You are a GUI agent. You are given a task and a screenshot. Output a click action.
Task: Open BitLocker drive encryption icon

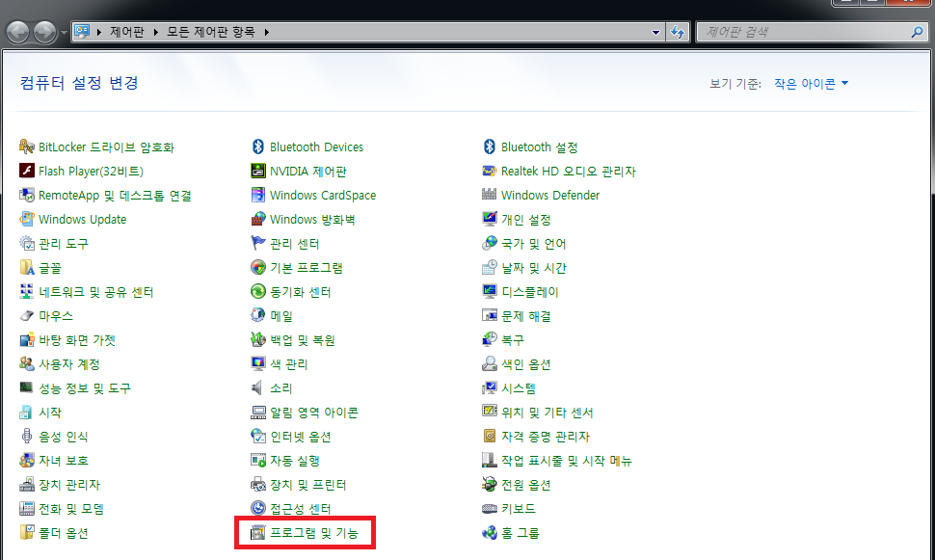pyautogui.click(x=27, y=147)
